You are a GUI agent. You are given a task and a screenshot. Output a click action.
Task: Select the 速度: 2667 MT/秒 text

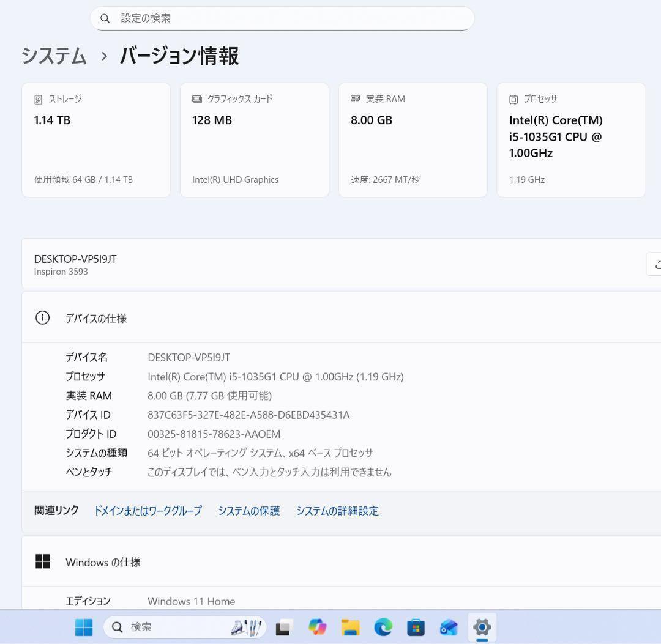point(386,179)
